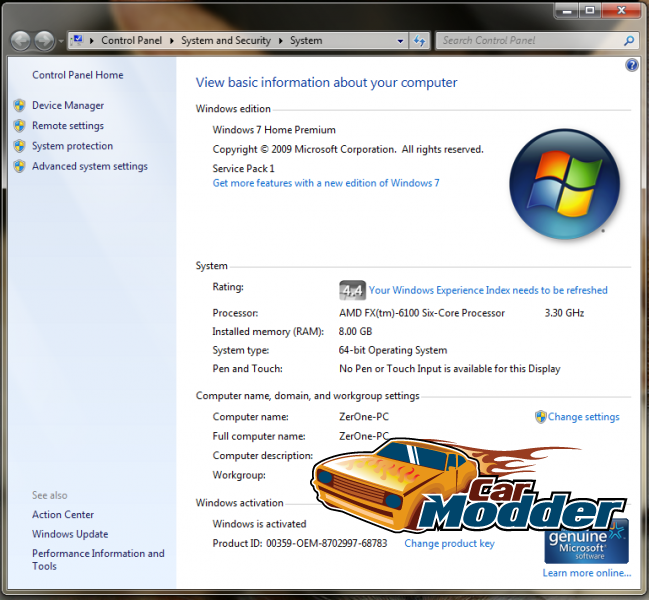Image resolution: width=649 pixels, height=600 pixels.
Task: Select System and Security breadcrumb
Action: (226, 41)
